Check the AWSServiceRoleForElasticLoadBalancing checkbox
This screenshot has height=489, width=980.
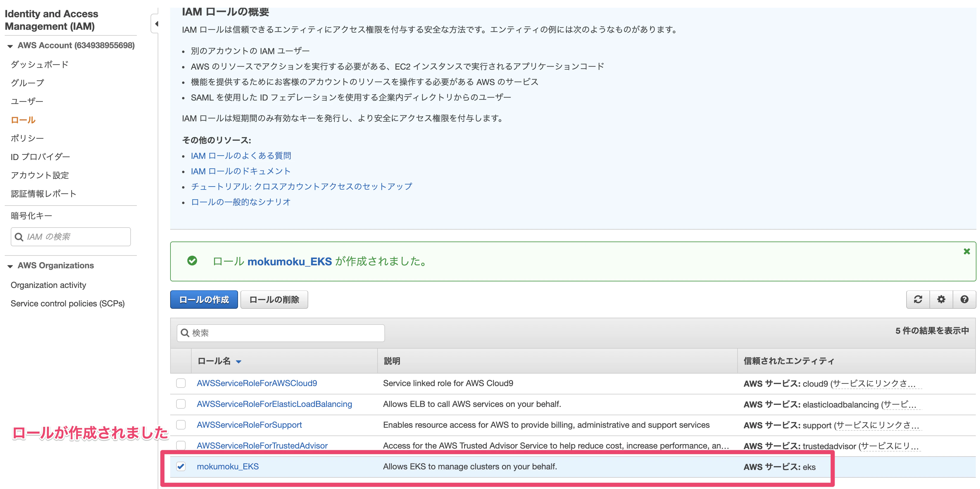tap(181, 404)
